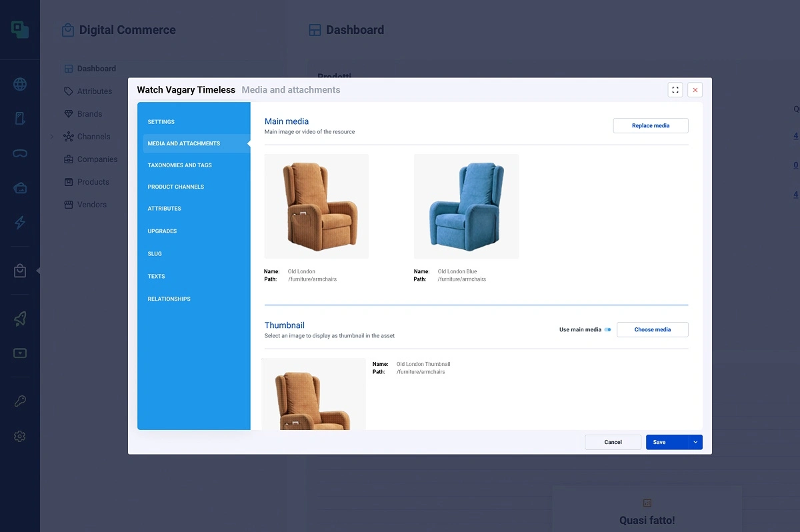Open the Product Channels section
Screen dimensions: 800x532
pyautogui.click(x=175, y=187)
